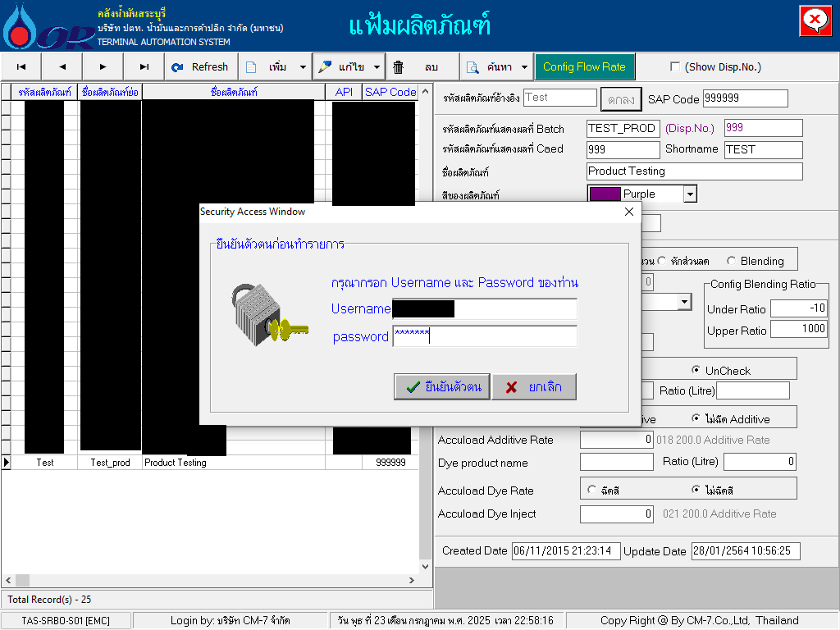Expand the แก้ไข edit dropdown arrow
The height and width of the screenshot is (630, 840).
pyautogui.click(x=377, y=67)
